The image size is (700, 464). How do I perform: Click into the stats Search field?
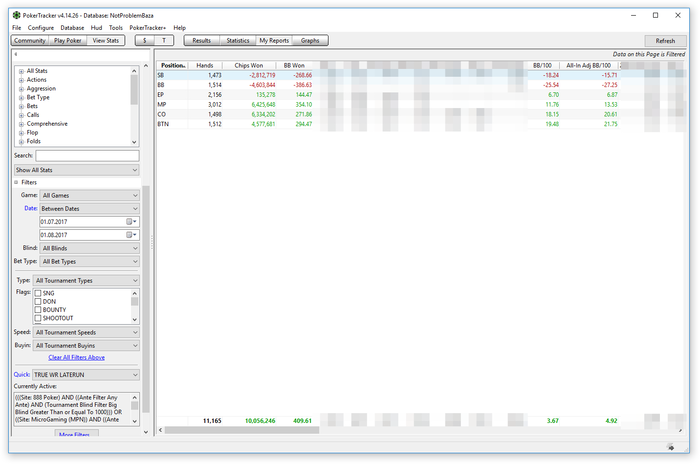point(88,155)
